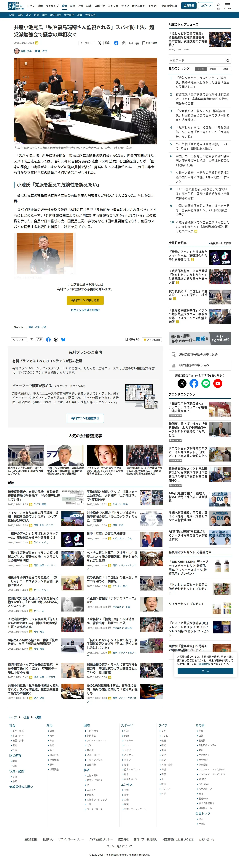Open the 外交 sub-navigation item
The height and width of the screenshot is (868, 239).
(x=28, y=15)
